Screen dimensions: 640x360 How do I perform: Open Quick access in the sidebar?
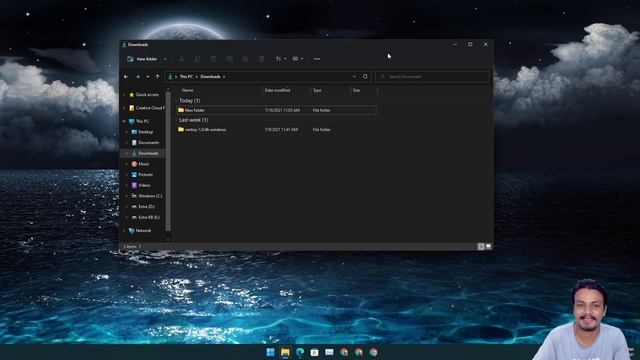click(143, 94)
